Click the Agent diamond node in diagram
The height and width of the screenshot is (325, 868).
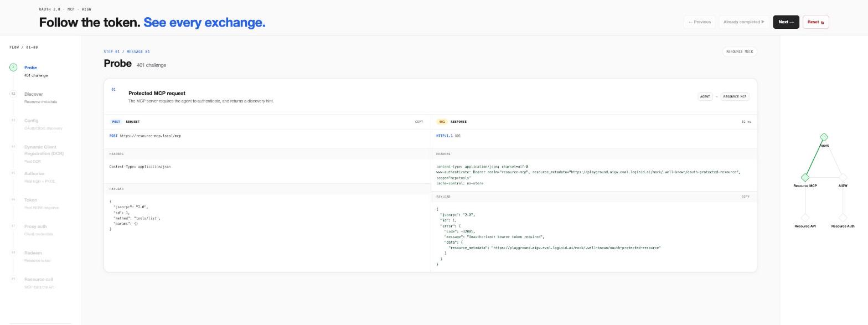pos(824,137)
